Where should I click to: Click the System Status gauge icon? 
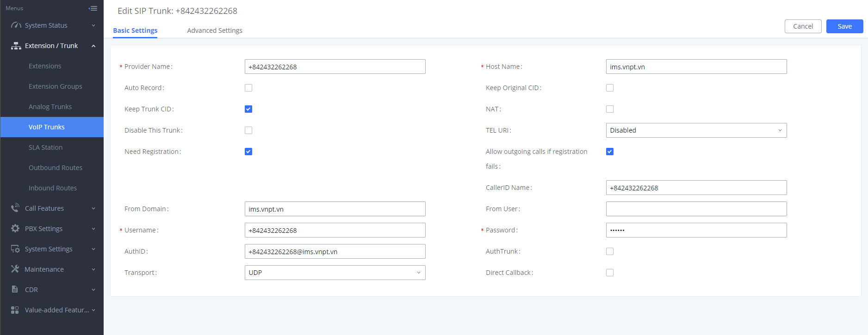pyautogui.click(x=16, y=25)
